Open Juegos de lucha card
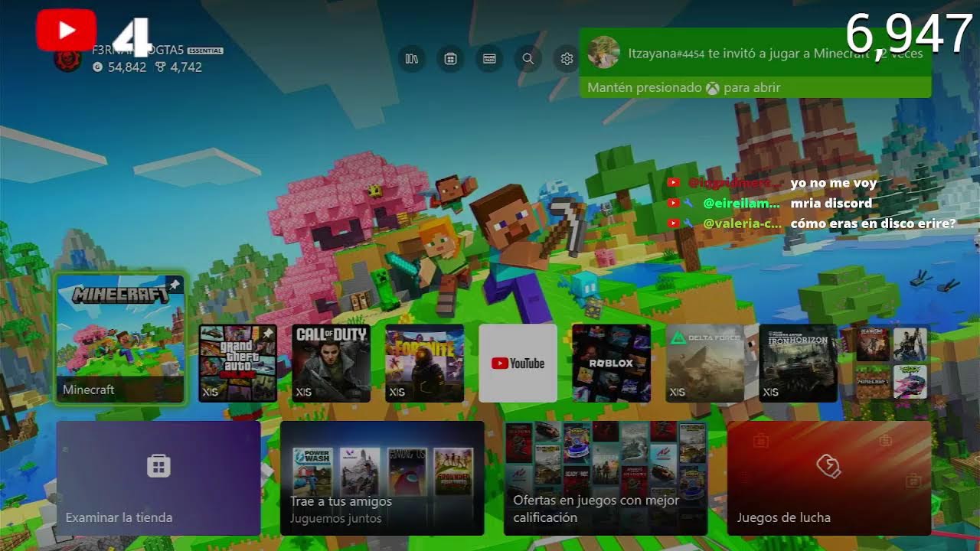The image size is (980, 551). click(829, 478)
